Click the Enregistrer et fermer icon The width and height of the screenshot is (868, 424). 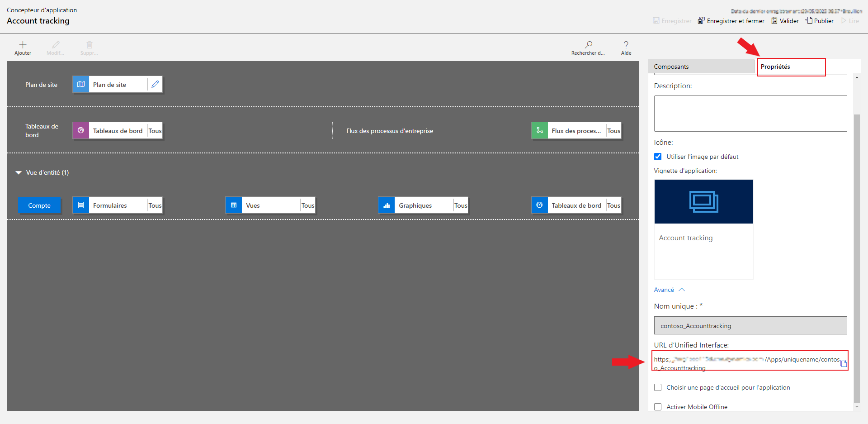point(701,20)
